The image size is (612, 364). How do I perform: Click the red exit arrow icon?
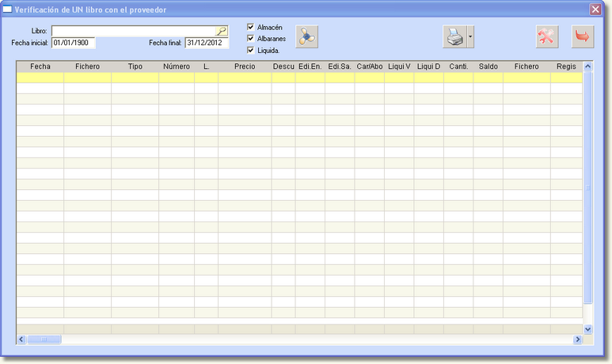pos(583,36)
